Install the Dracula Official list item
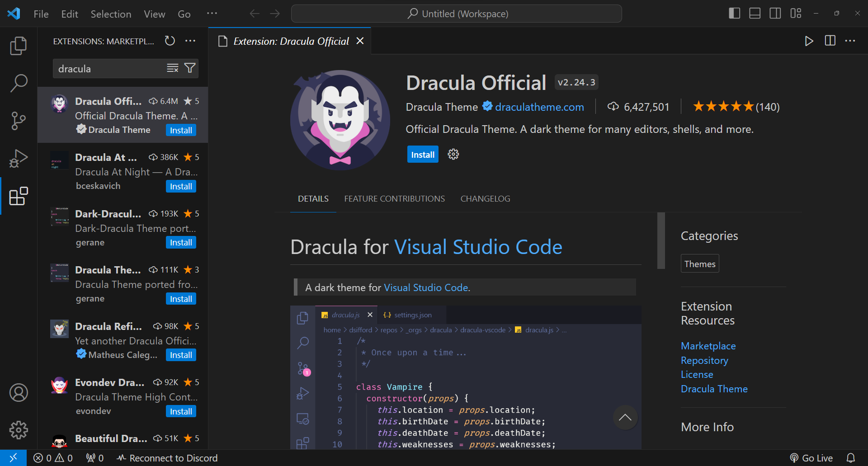Image resolution: width=868 pixels, height=466 pixels. pyautogui.click(x=181, y=131)
